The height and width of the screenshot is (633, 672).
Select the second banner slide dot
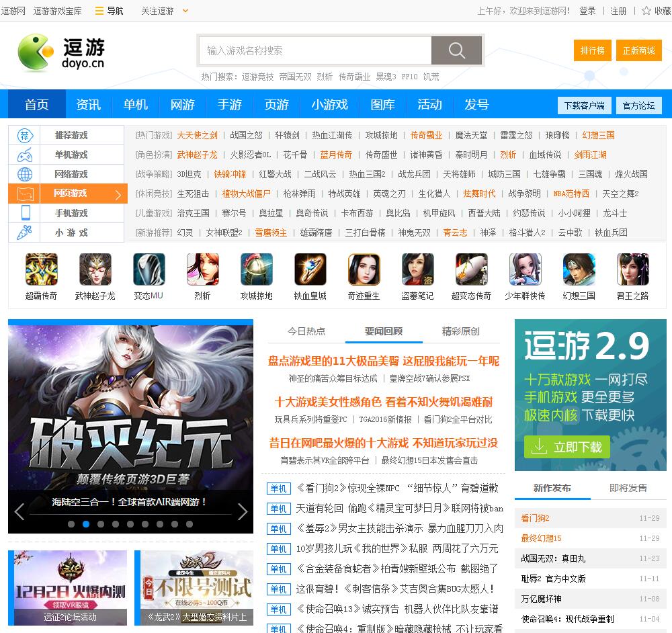tap(86, 523)
